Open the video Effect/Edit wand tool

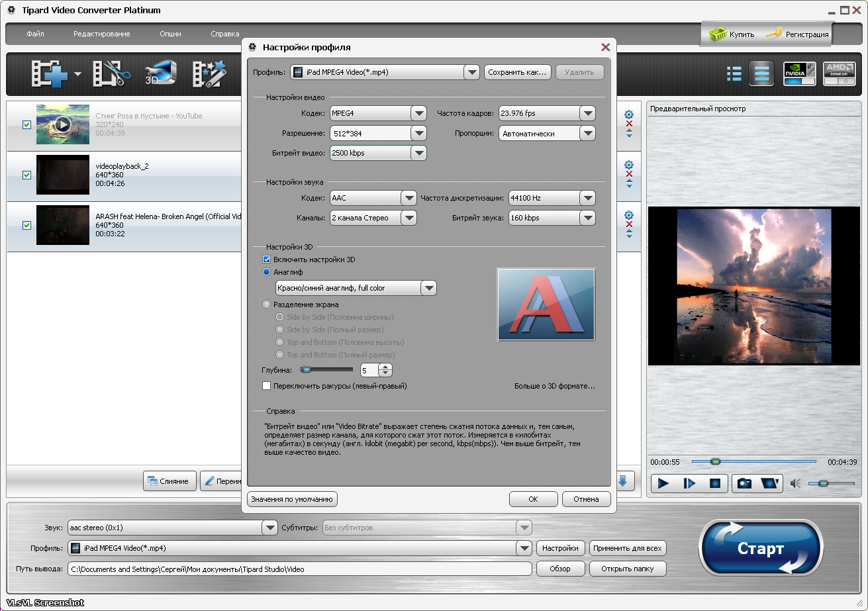[x=210, y=74]
